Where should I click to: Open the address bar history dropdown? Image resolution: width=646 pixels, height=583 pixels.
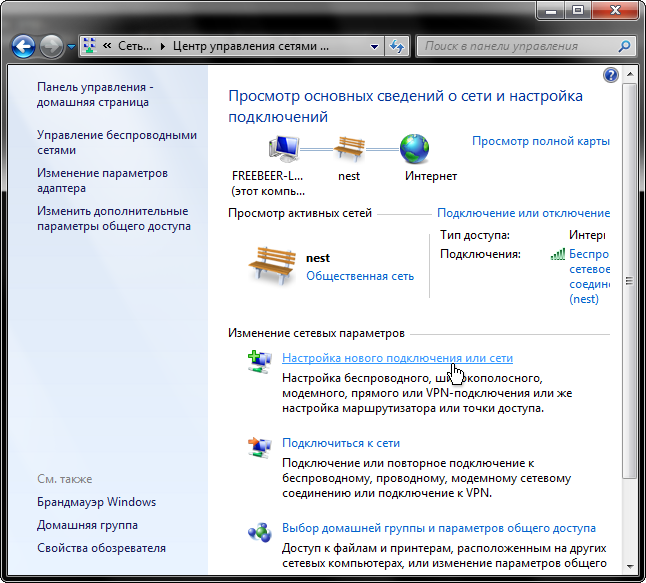374,47
